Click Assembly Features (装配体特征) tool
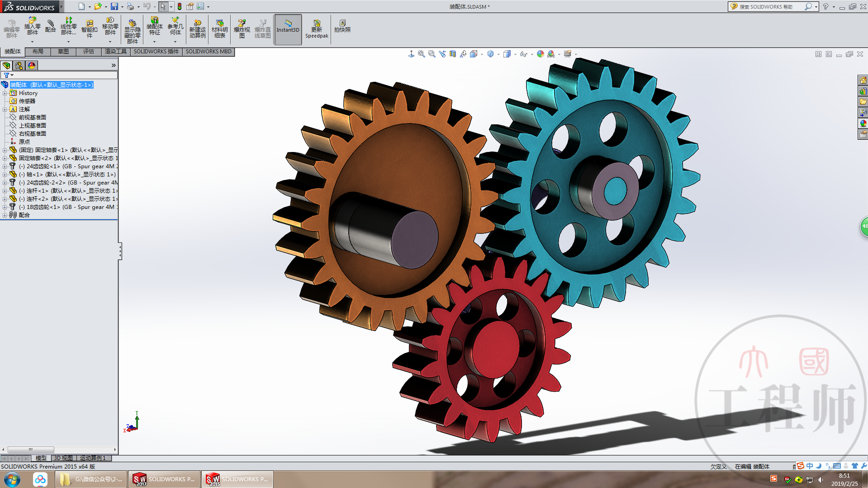 pos(154,27)
